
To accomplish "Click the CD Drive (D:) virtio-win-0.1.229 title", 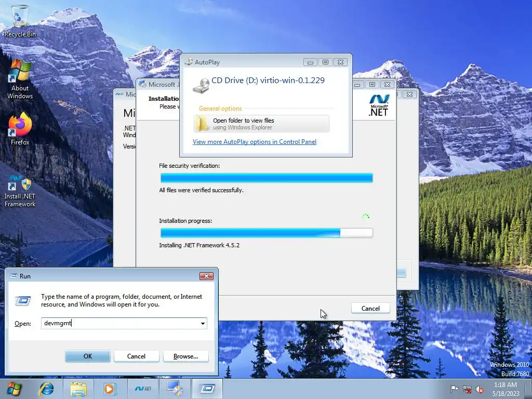I will (268, 81).
